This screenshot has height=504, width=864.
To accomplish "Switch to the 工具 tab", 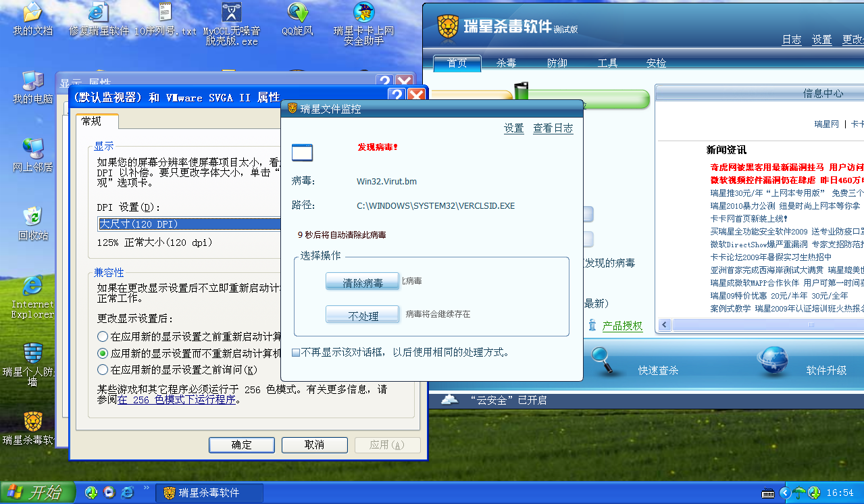I will tap(607, 63).
